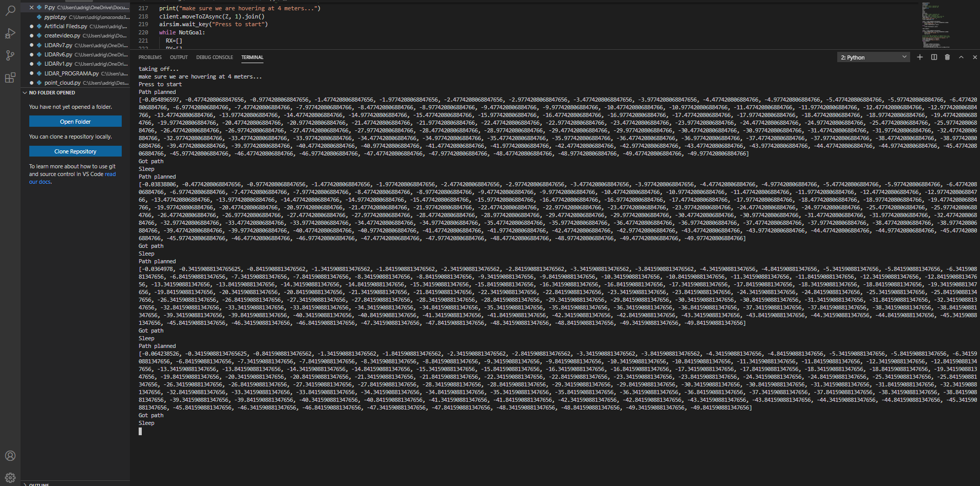This screenshot has height=486, width=980.
Task: Switch to the PROBLEMS tab
Action: tap(149, 57)
